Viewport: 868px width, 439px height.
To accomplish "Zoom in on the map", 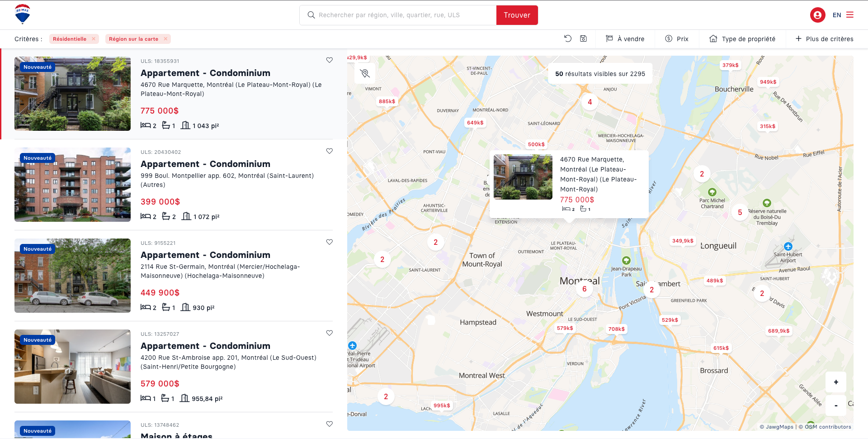I will click(x=836, y=382).
